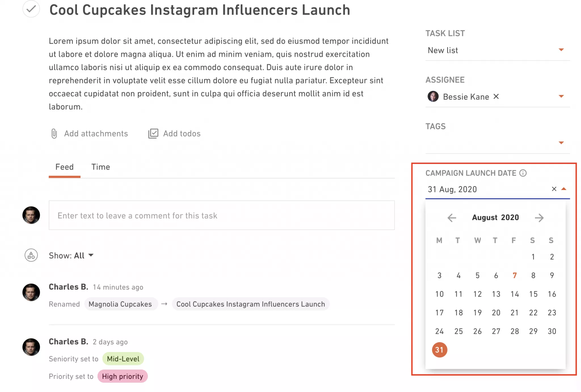
Task: Click the High priority pink tag
Action: (123, 376)
